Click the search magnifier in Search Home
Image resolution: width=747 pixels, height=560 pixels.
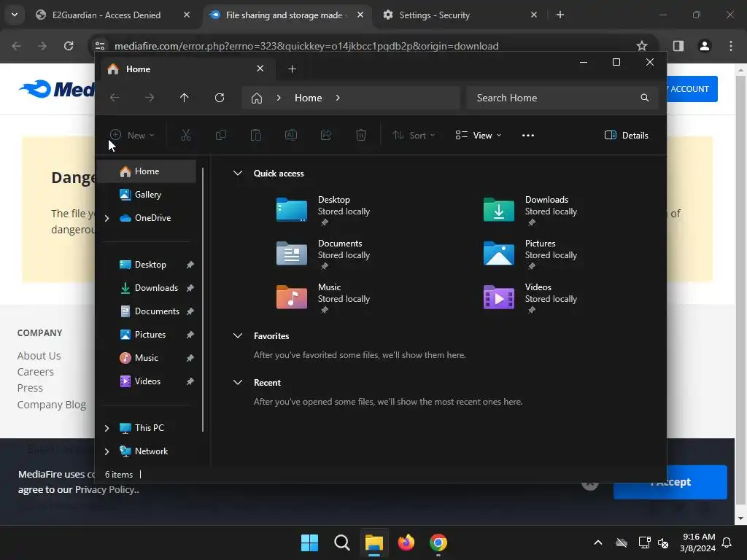pyautogui.click(x=645, y=98)
